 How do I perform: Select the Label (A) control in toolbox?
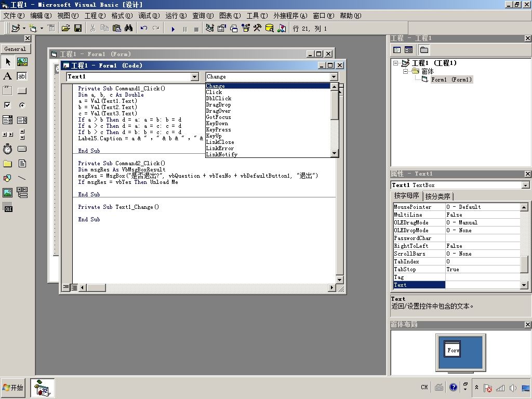point(8,76)
